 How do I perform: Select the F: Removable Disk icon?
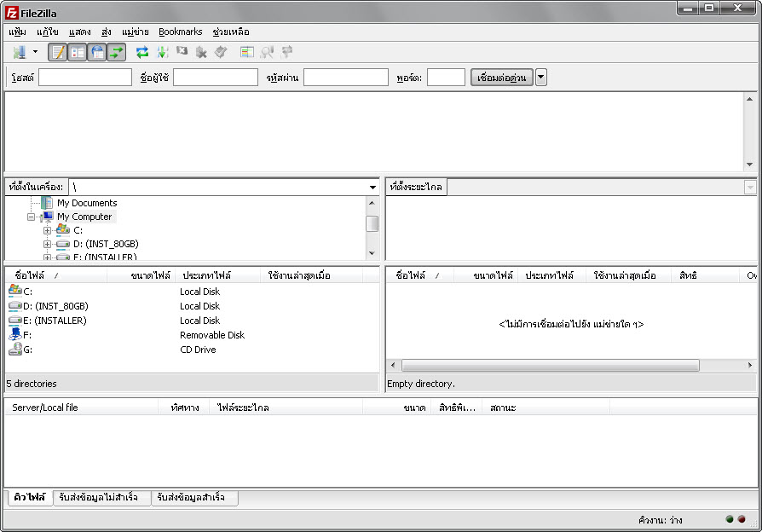15,335
